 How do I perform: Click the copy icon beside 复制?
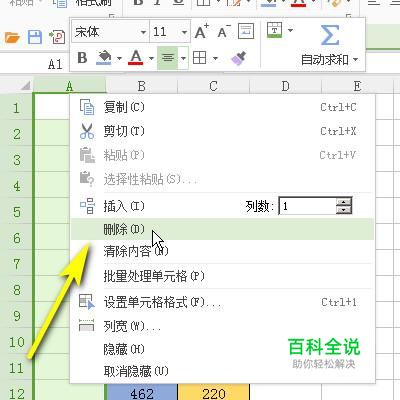[x=87, y=107]
